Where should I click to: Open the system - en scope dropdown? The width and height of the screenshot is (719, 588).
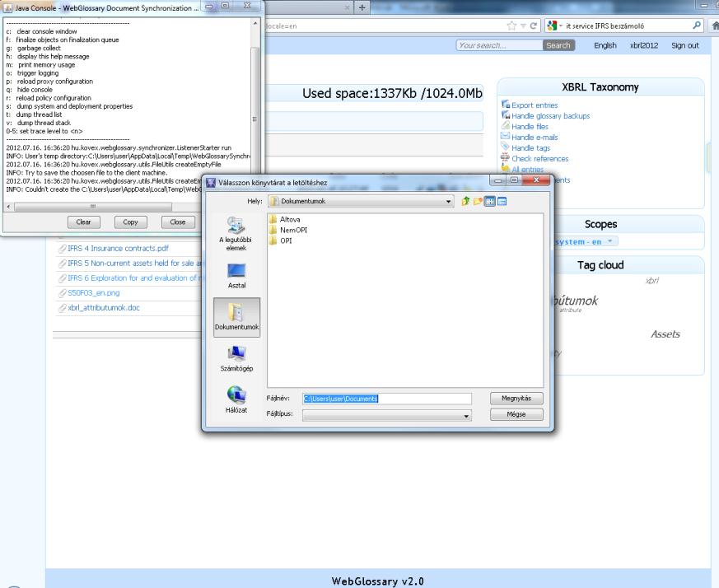[585, 241]
